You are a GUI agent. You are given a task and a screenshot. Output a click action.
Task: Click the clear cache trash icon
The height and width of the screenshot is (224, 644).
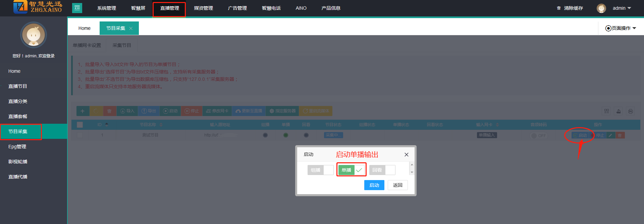[559, 8]
